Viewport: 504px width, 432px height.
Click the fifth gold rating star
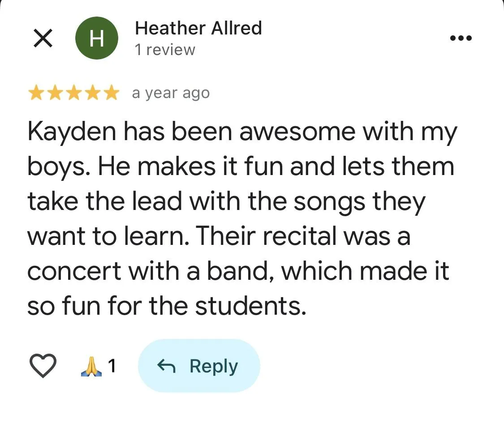112,93
